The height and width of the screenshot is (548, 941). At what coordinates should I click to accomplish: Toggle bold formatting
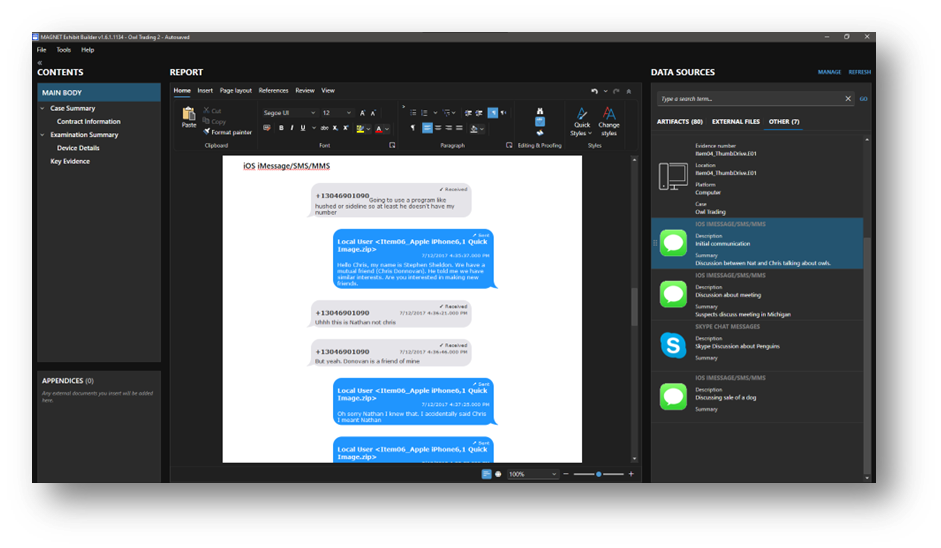click(281, 128)
